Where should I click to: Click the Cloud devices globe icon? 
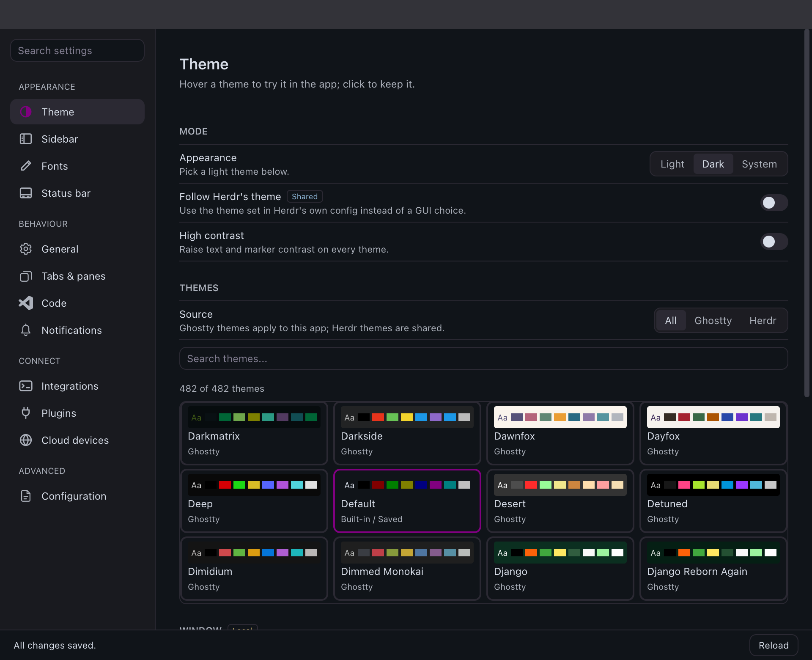click(26, 440)
